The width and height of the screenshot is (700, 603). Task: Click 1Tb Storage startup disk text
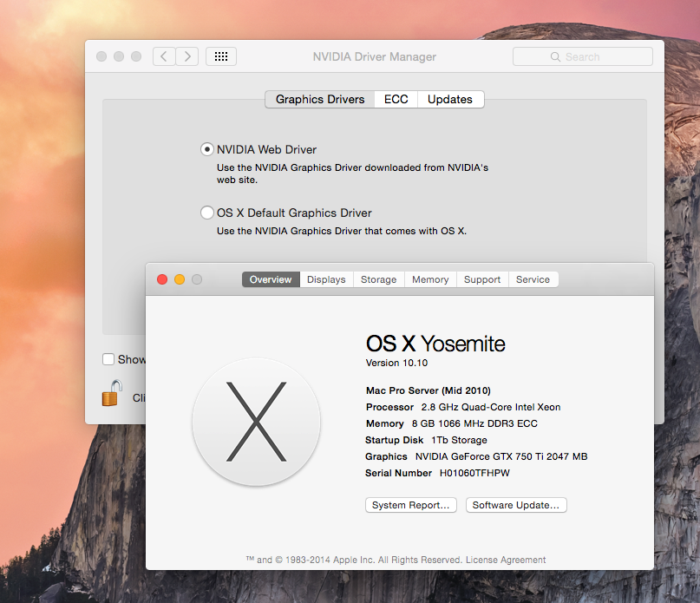459,440
